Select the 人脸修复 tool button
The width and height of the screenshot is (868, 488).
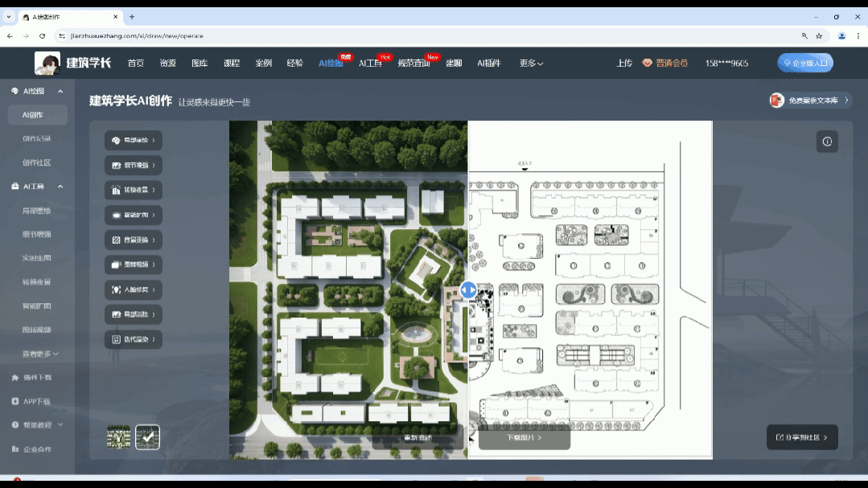[134, 290]
